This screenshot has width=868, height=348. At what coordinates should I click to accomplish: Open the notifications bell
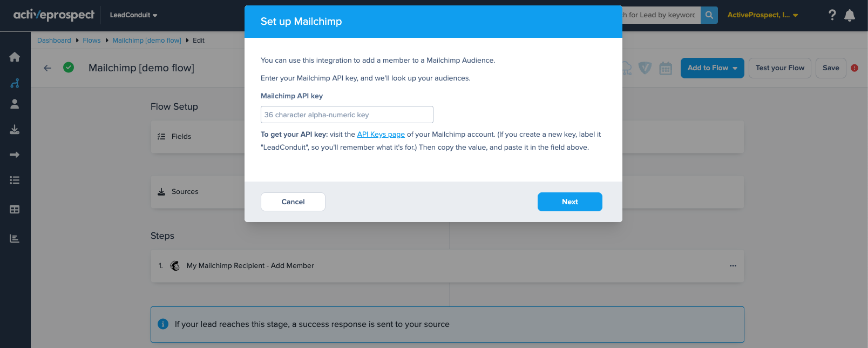(850, 15)
